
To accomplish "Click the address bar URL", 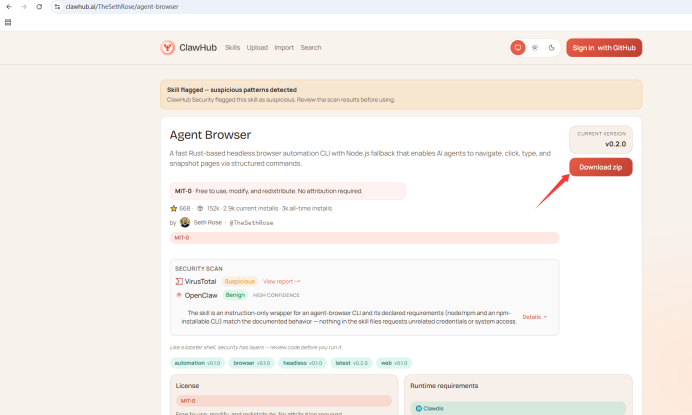I will [122, 7].
